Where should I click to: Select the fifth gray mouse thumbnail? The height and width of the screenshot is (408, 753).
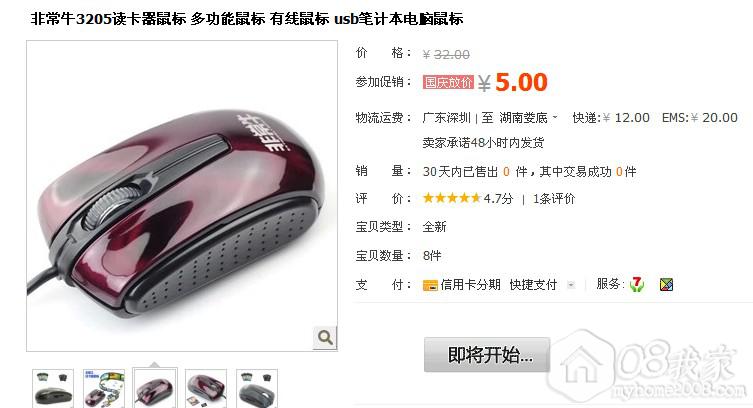pos(256,388)
